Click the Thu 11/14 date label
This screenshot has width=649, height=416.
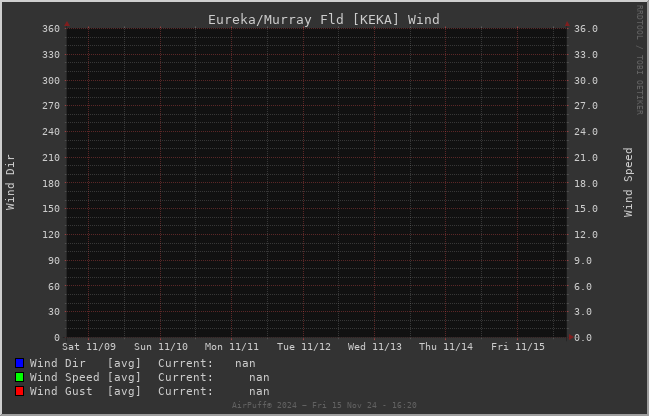(x=446, y=346)
